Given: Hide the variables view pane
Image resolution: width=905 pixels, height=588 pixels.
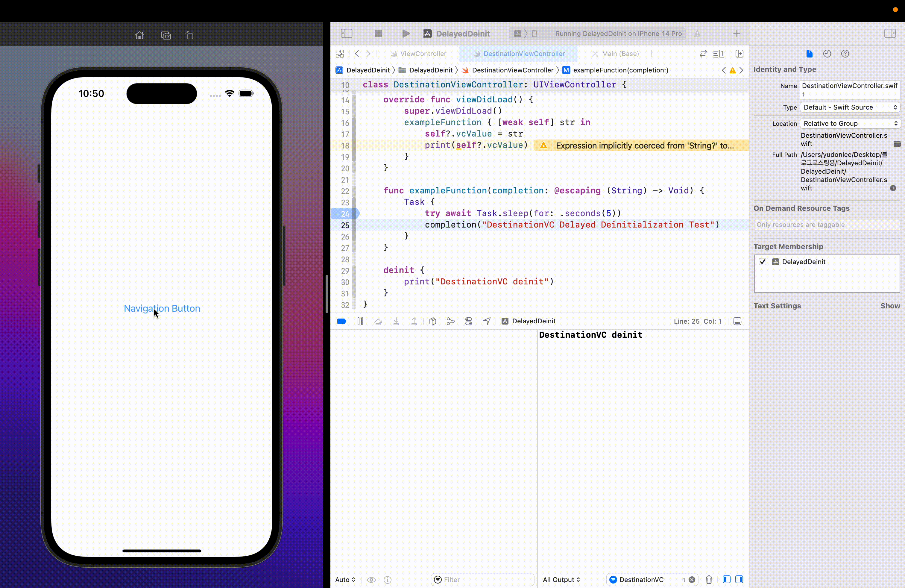Looking at the screenshot, I should click(726, 579).
